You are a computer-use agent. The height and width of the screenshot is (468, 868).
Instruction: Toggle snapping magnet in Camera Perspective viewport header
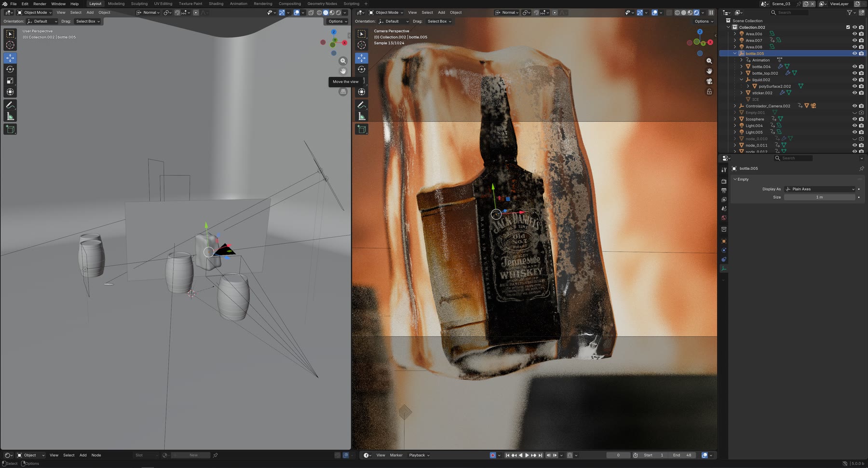[x=536, y=13]
